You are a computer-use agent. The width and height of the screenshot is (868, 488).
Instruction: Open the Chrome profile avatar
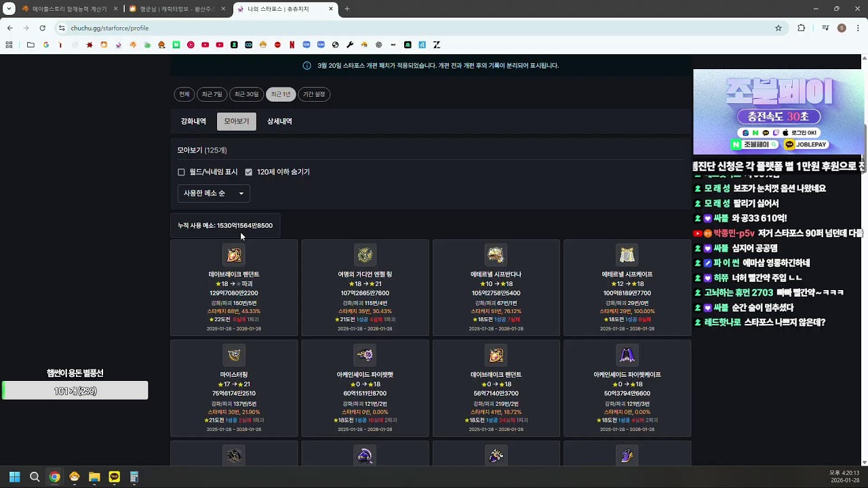[x=842, y=28]
